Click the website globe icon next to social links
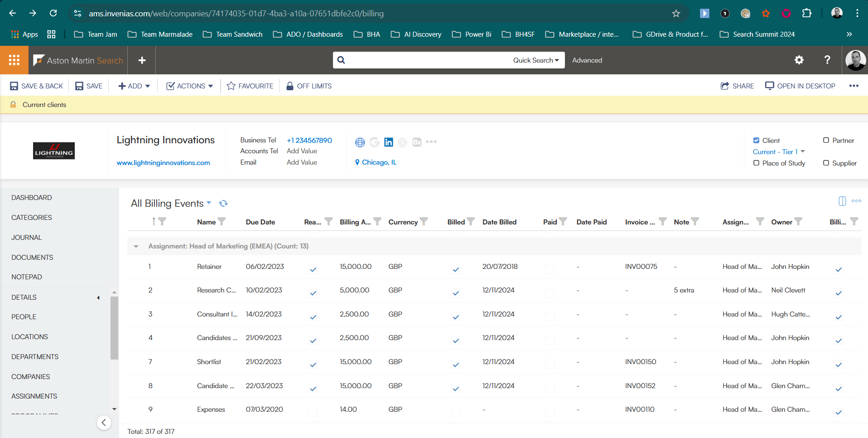This screenshot has width=868, height=438. (360, 142)
